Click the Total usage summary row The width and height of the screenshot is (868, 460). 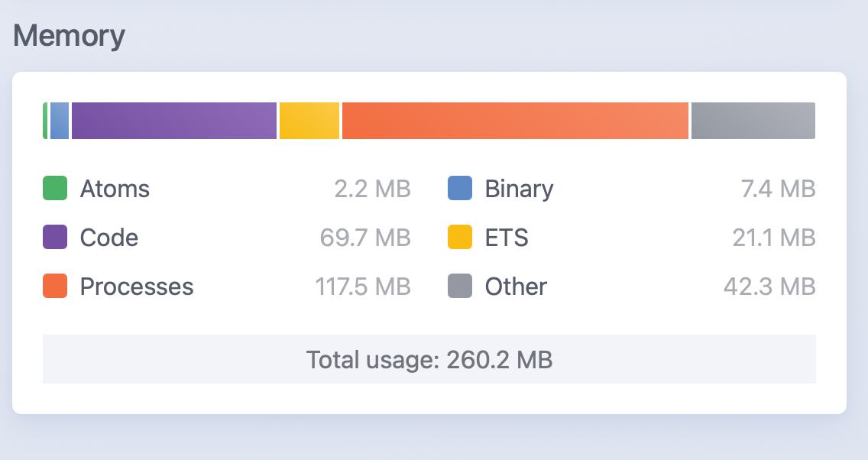pos(429,359)
